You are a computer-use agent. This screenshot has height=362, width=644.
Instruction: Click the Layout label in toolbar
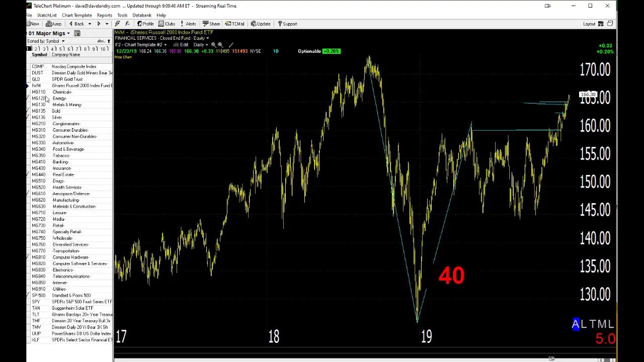[x=589, y=24]
